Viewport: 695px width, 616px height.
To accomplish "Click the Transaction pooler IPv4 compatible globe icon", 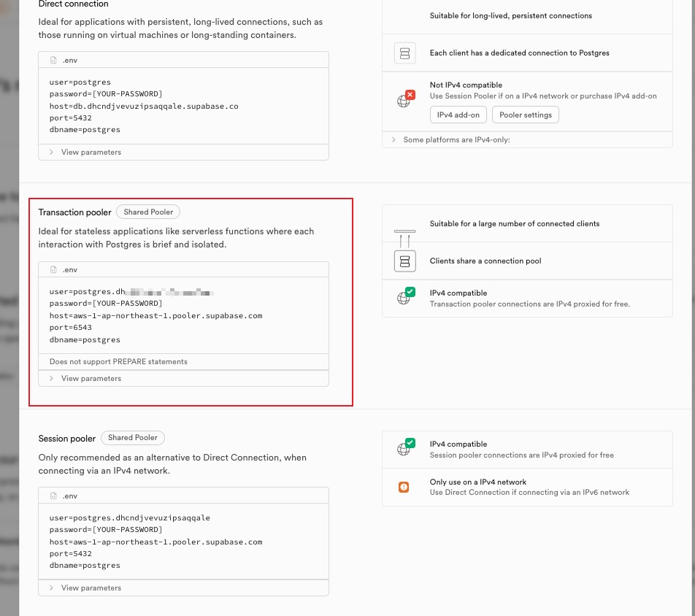I will 404,297.
